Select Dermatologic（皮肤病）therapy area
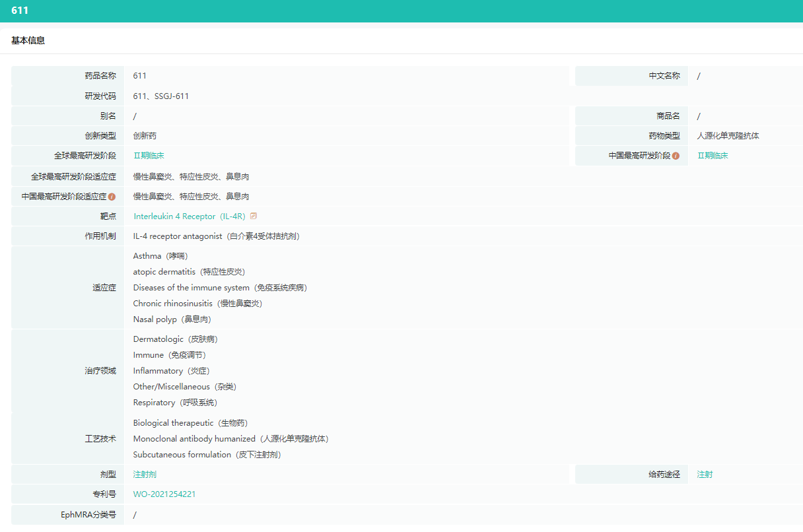This screenshot has width=803, height=532. [176, 339]
